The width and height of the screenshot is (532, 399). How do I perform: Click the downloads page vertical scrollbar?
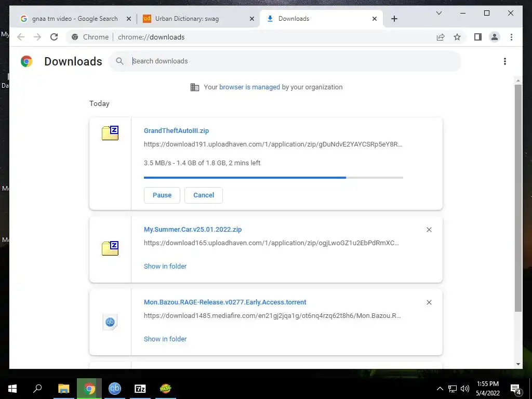pos(518,198)
